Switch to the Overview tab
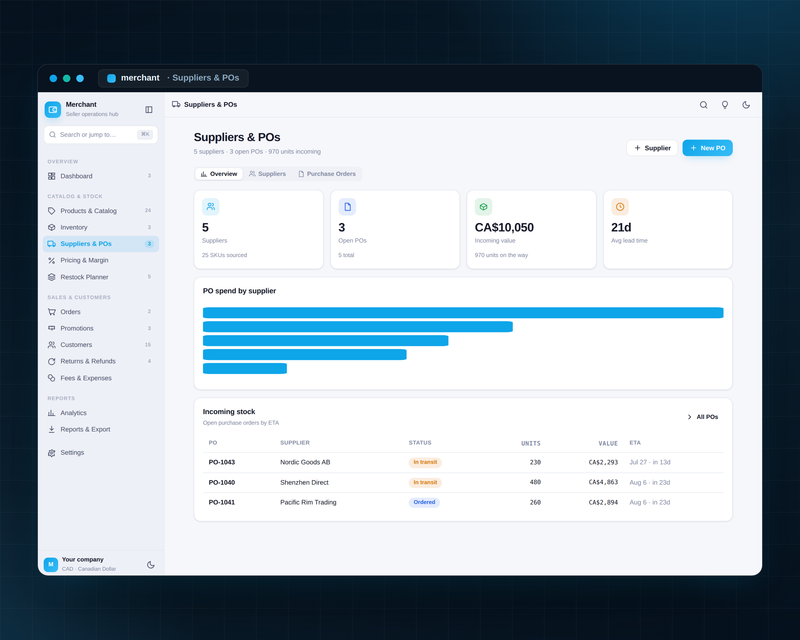The height and width of the screenshot is (640, 800). 219,174
